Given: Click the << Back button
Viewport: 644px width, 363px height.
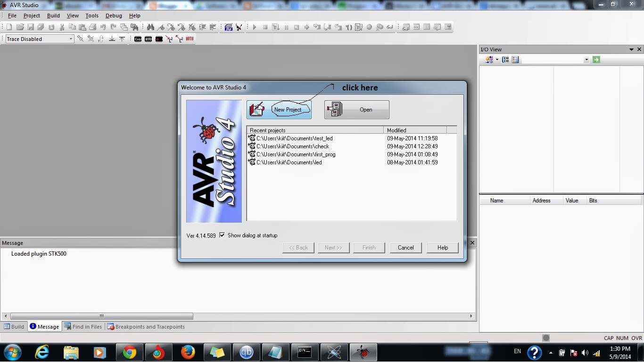Looking at the screenshot, I should tap(298, 248).
